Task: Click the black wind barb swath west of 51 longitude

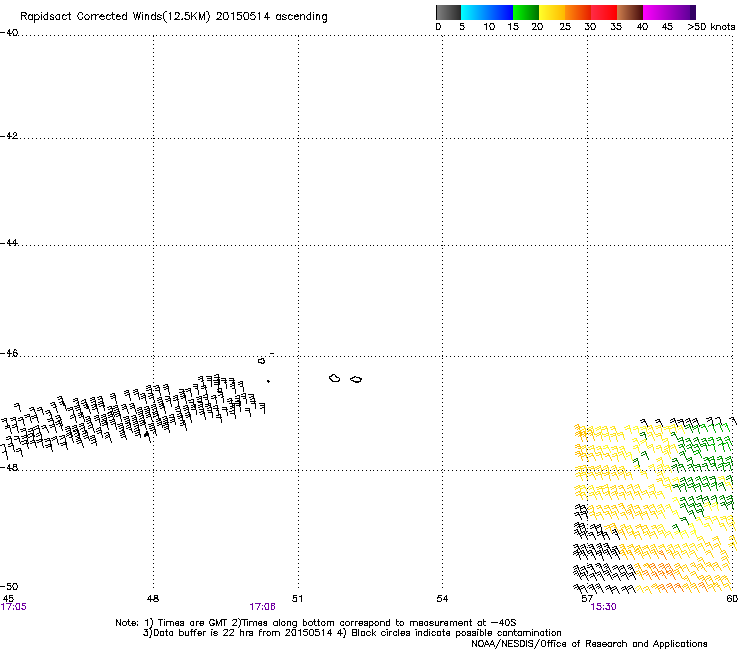Action: click(x=132, y=418)
